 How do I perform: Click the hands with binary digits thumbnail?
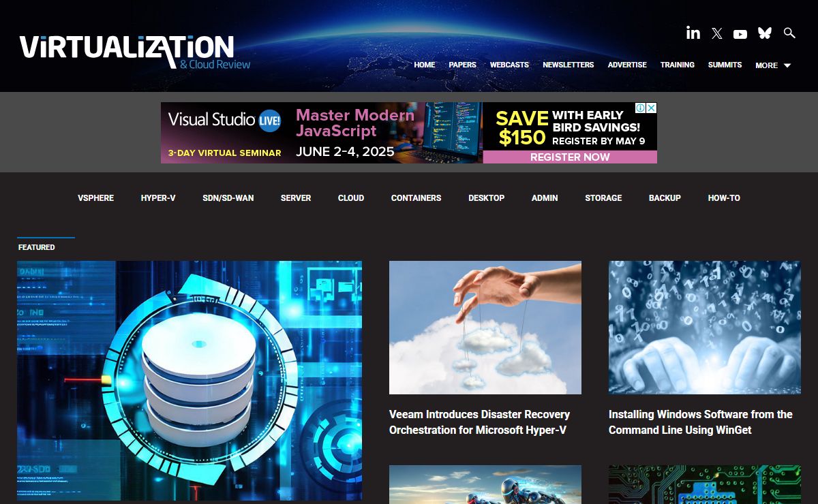(x=705, y=328)
